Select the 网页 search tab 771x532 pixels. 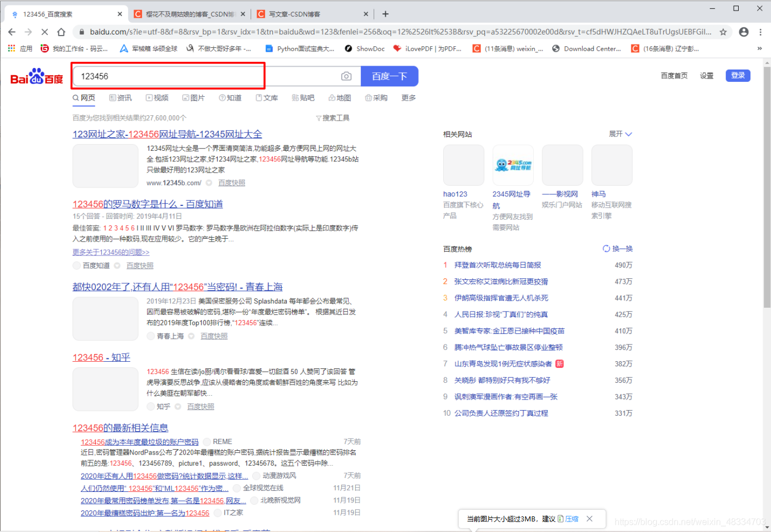coord(84,98)
